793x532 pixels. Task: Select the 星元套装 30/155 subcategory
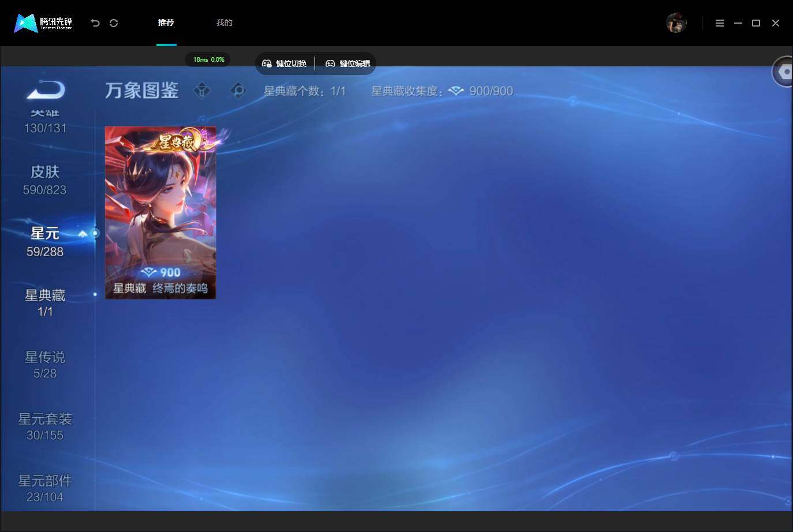pos(45,426)
